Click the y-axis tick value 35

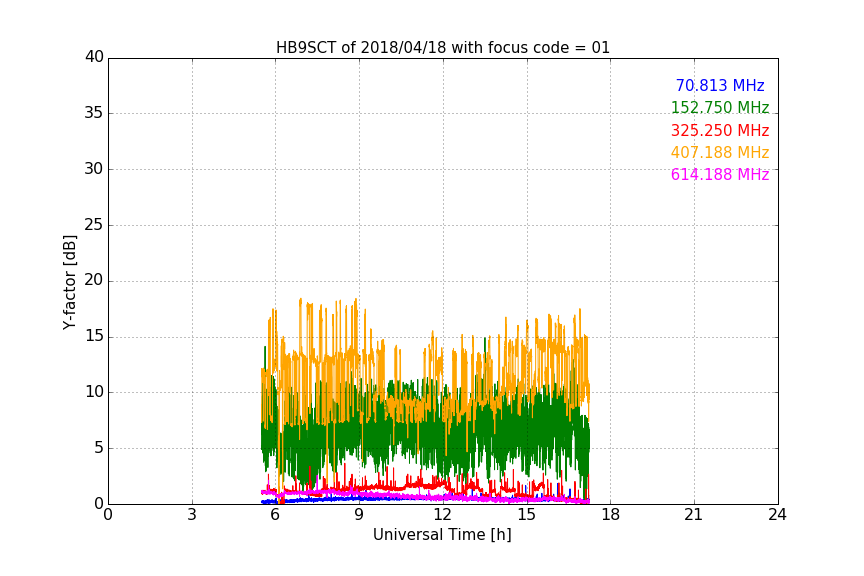94,113
